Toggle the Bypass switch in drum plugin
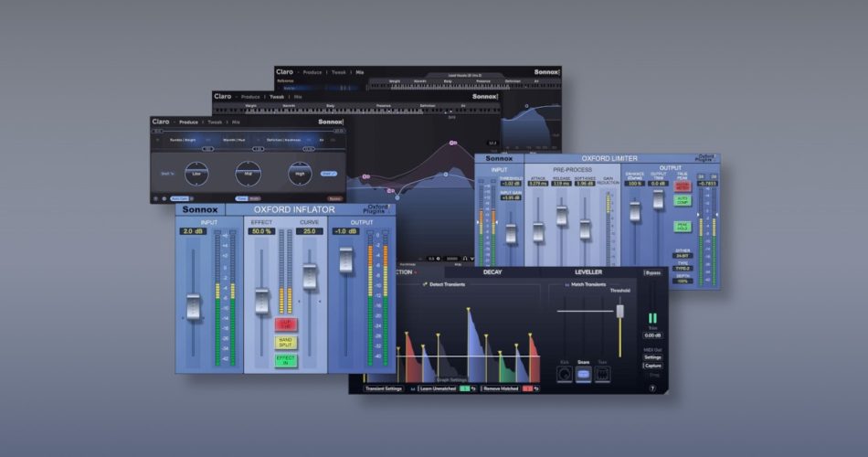Viewport: 868px width, 457px height. point(652,272)
